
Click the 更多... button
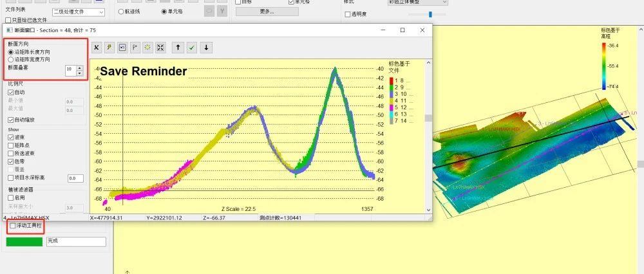[x=267, y=12]
